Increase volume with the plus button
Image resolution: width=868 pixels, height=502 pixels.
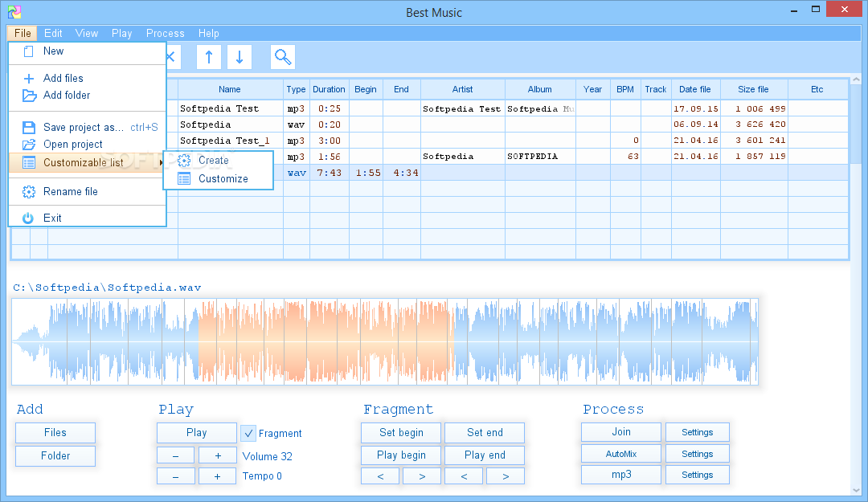click(x=217, y=455)
